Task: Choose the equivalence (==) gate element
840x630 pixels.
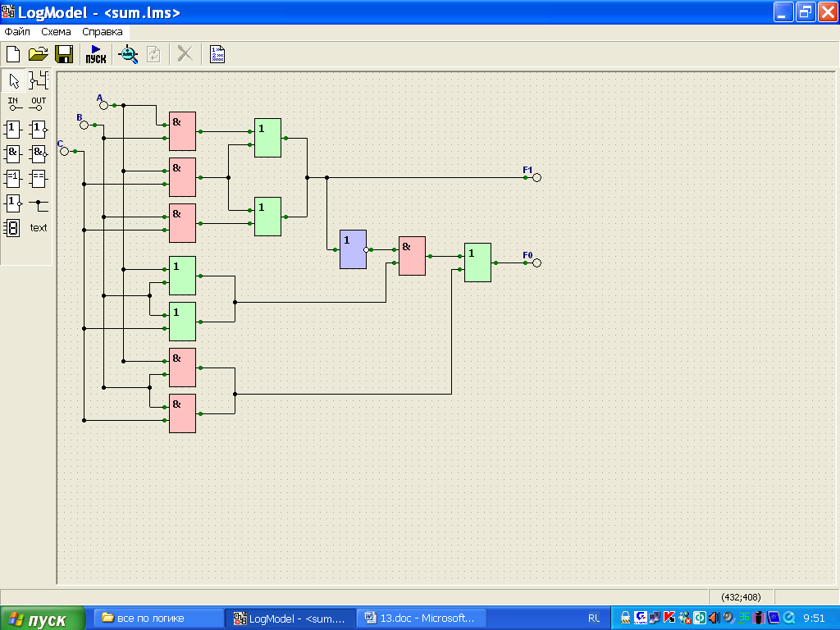Action: tap(39, 178)
